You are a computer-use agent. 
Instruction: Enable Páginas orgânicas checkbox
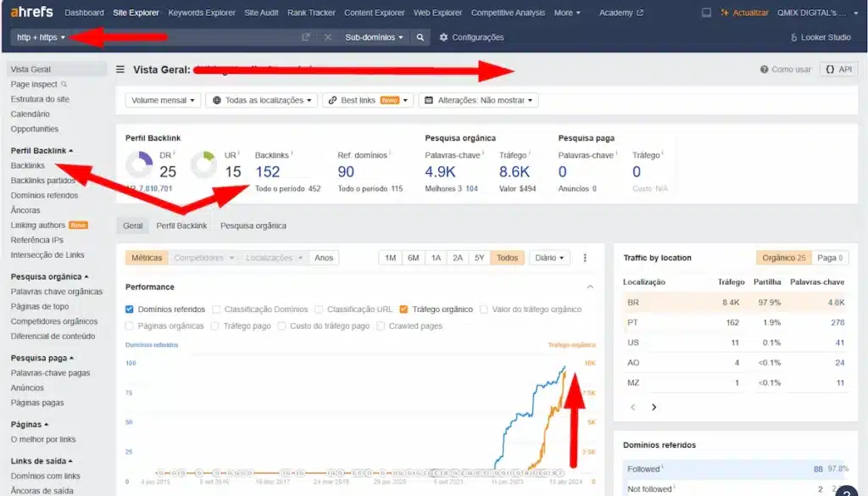[x=129, y=326]
